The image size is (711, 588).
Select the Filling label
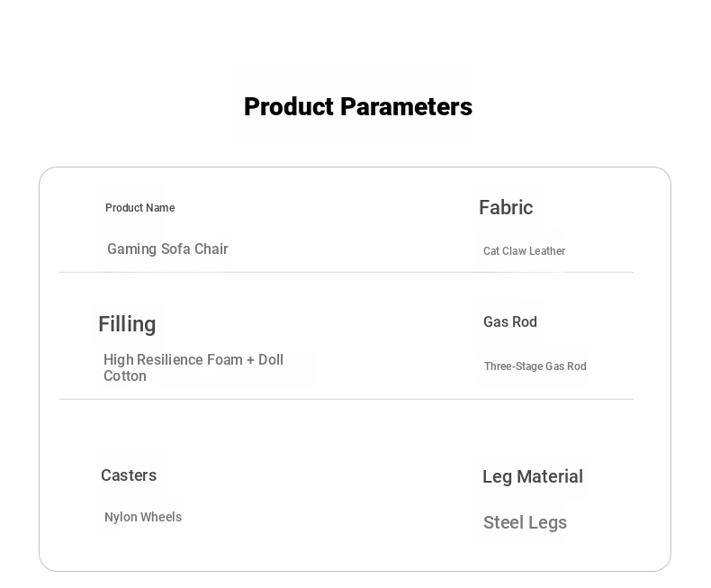[127, 325]
